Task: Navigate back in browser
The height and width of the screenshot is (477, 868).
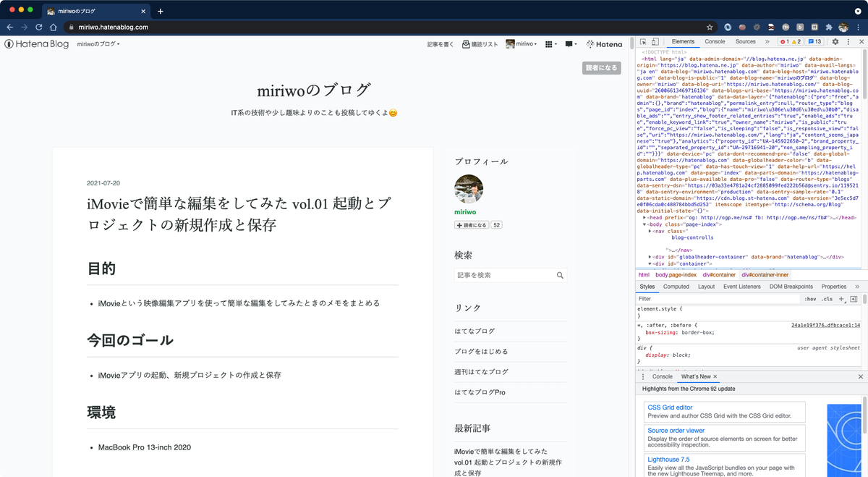Action: pos(10,27)
